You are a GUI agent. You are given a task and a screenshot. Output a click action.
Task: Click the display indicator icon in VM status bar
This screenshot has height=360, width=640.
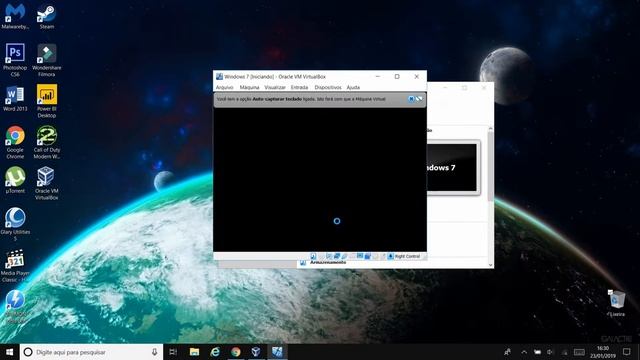[x=360, y=256]
